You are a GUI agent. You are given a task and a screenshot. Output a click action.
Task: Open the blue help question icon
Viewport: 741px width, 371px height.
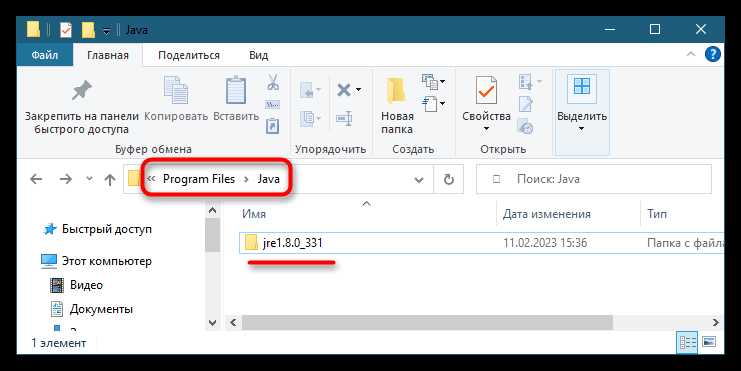(x=713, y=54)
